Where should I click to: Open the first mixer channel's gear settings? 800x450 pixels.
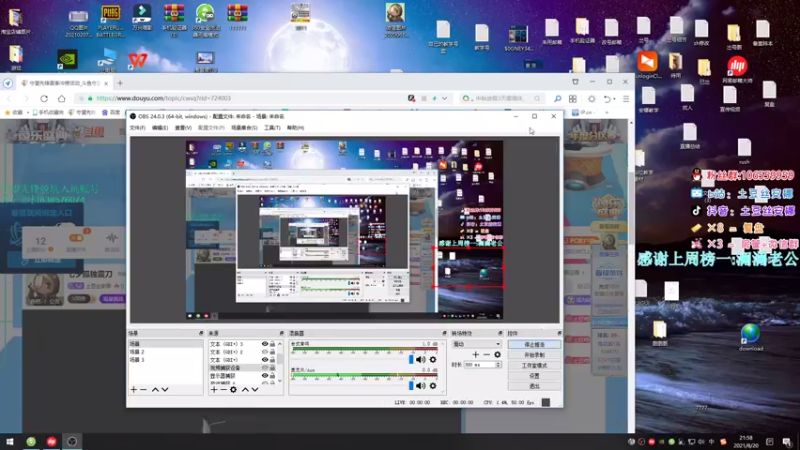(433, 360)
